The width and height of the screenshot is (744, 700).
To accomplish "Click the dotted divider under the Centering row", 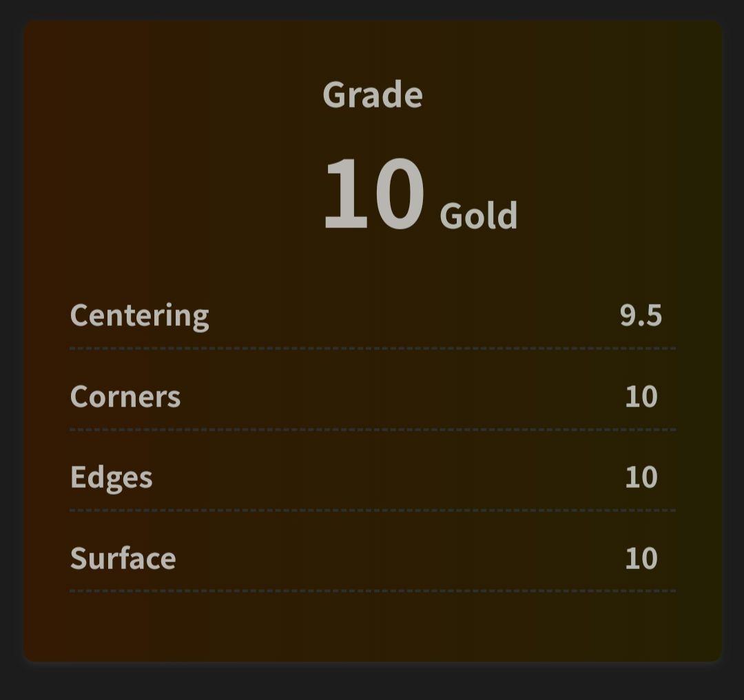I will tap(372, 349).
